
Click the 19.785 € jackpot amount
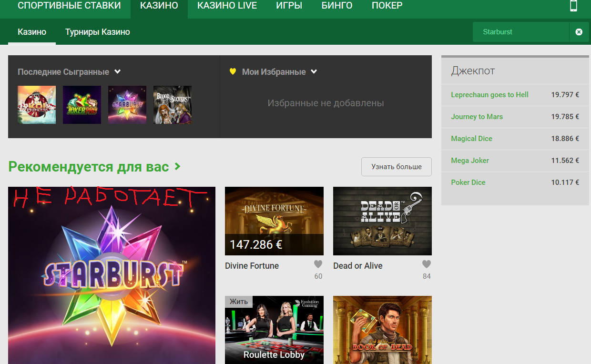[x=565, y=117]
